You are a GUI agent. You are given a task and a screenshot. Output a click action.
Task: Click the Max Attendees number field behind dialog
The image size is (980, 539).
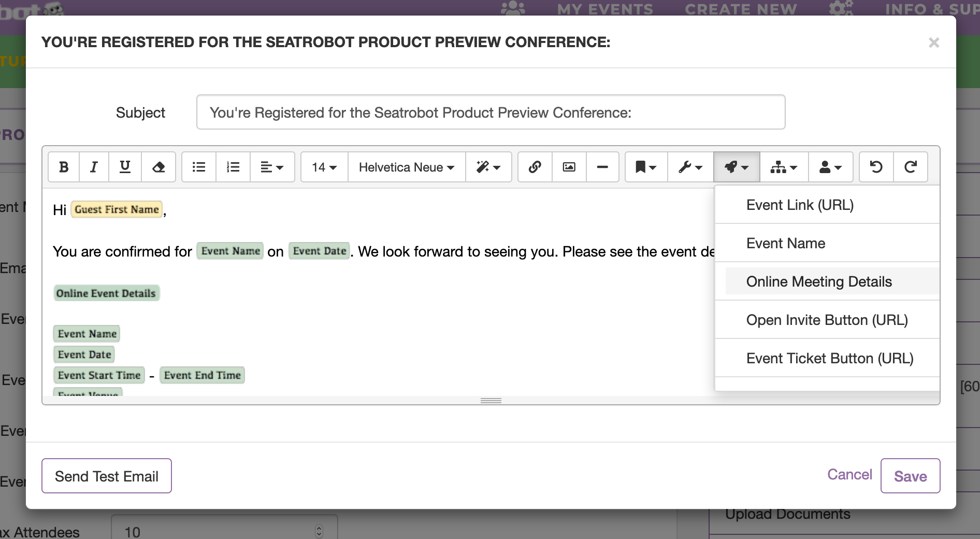pos(225,528)
